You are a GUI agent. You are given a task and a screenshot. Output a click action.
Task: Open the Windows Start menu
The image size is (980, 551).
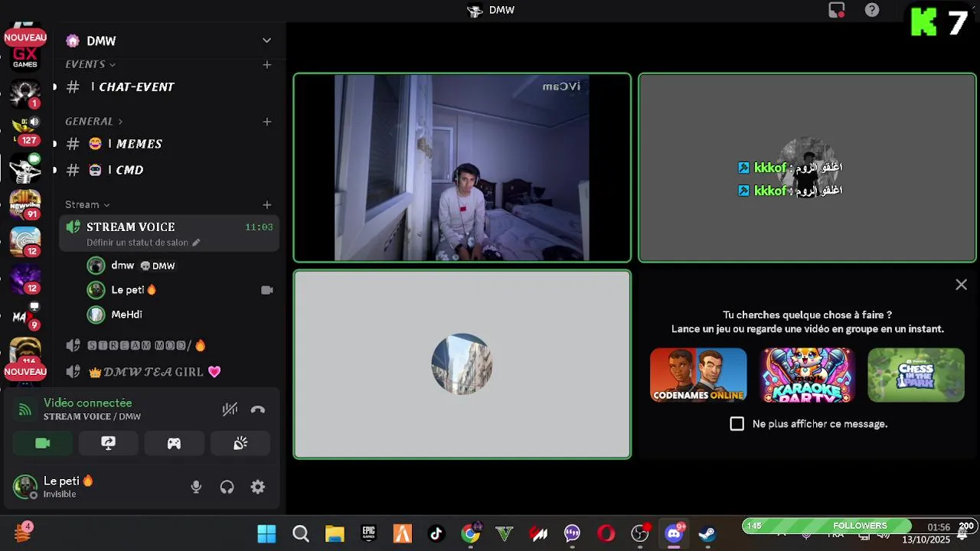(x=266, y=533)
